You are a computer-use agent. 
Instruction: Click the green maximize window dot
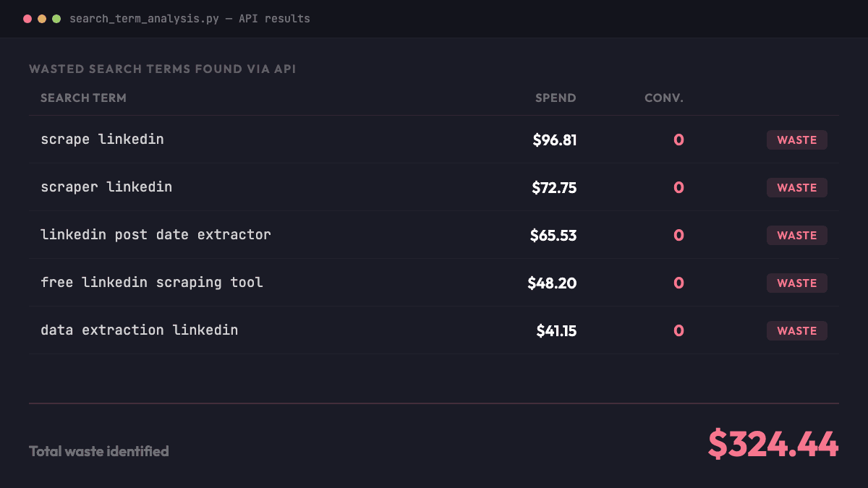pos(56,19)
